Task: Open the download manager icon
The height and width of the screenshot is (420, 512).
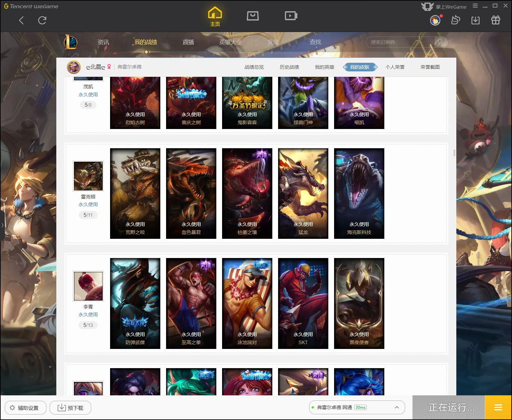Action: pyautogui.click(x=476, y=20)
